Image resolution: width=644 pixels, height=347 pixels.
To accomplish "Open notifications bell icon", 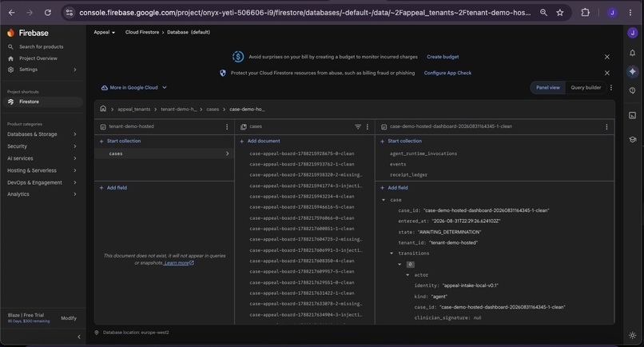I will point(633,53).
